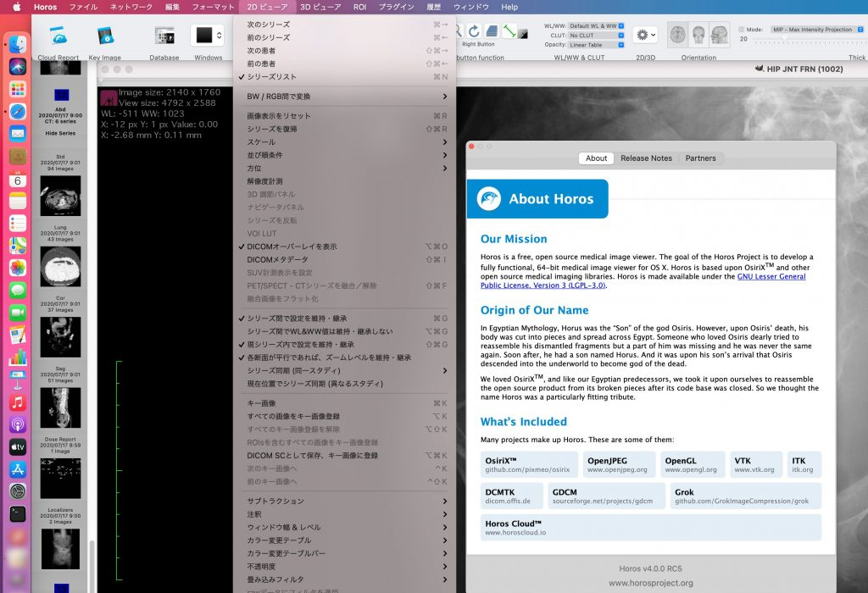Open the ROI menu in menu bar
868x593 pixels.
click(x=359, y=7)
